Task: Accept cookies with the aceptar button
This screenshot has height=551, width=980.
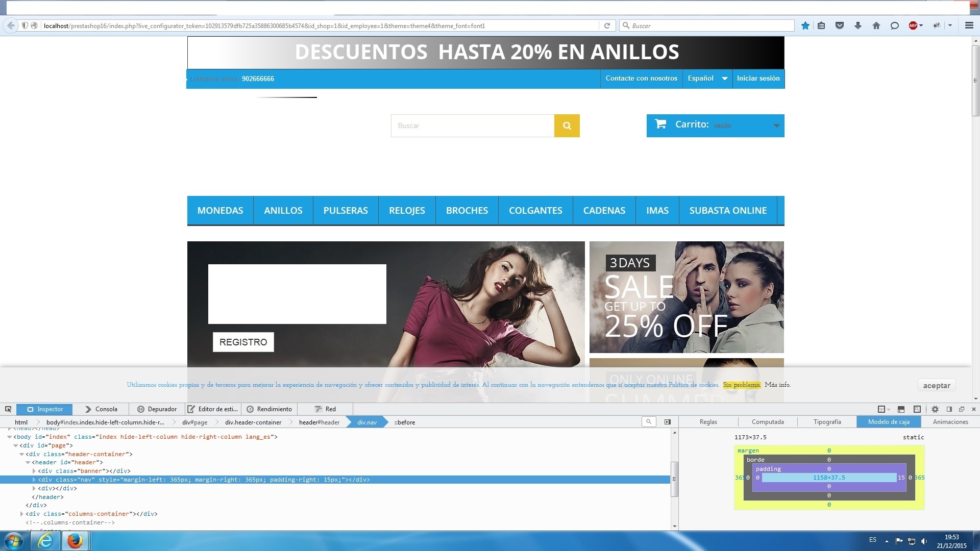Action: pyautogui.click(x=937, y=386)
